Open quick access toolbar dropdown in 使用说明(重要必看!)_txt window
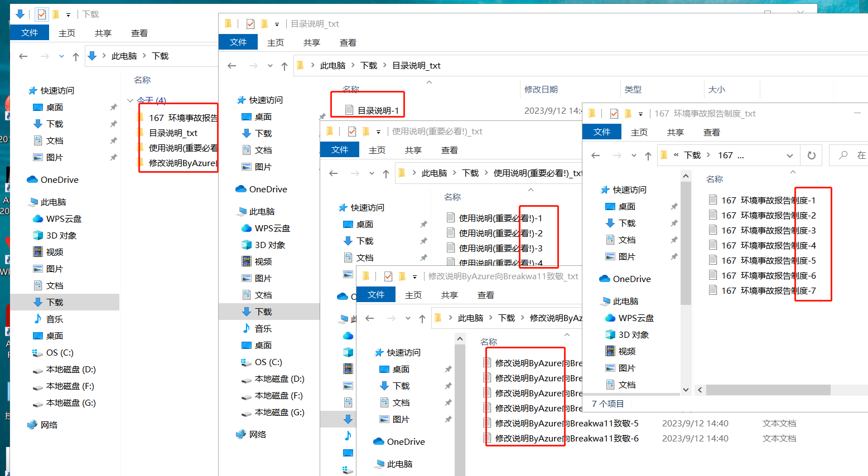Viewport: 868px width, 476px height. point(378,132)
